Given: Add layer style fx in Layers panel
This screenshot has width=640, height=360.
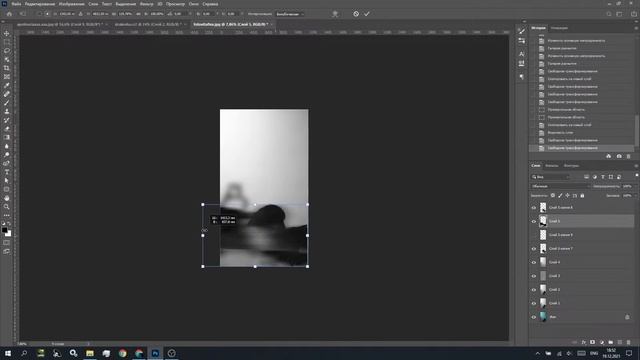Looking at the screenshot, I should pyautogui.click(x=584, y=342).
